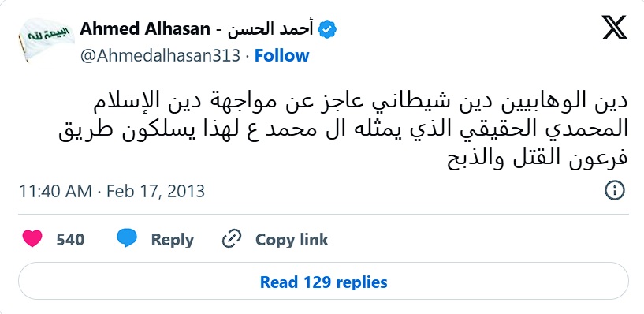Open Read 129 replies

324,282
